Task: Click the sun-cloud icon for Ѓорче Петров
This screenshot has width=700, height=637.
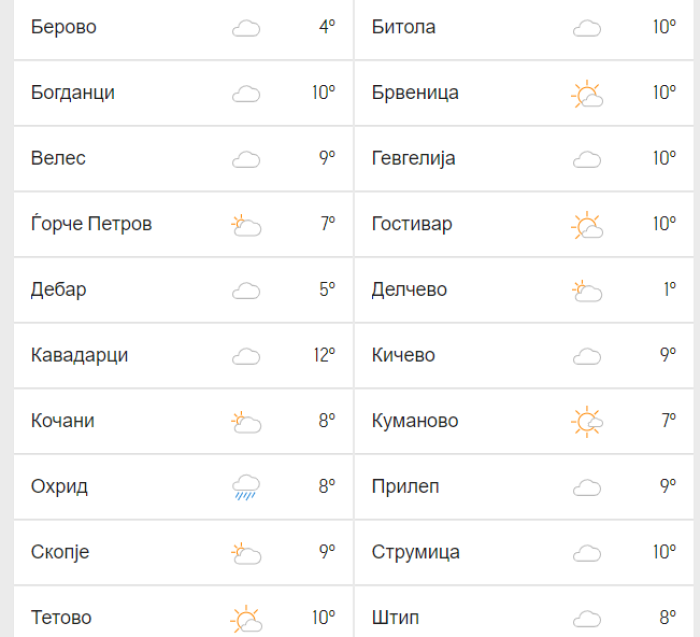Action: pos(246,225)
